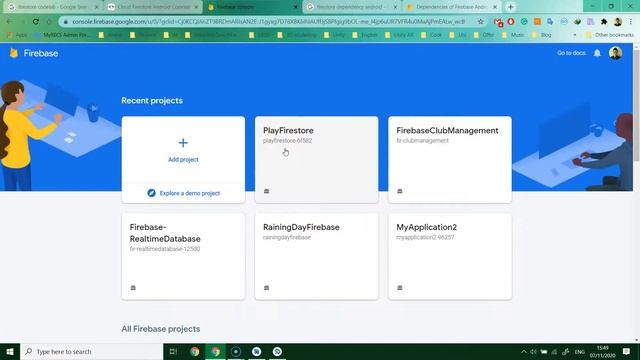Click the Android icon on MyApplication2 card

point(400,288)
